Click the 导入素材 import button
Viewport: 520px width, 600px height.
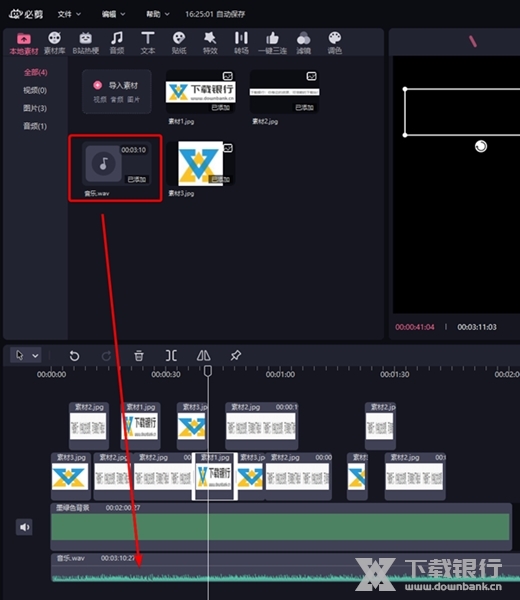point(117,91)
